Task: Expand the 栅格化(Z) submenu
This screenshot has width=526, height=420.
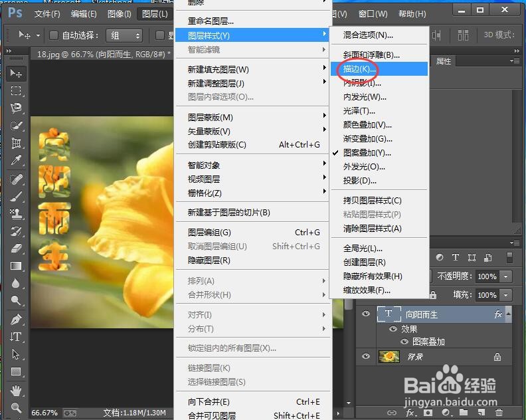Action: click(252, 193)
